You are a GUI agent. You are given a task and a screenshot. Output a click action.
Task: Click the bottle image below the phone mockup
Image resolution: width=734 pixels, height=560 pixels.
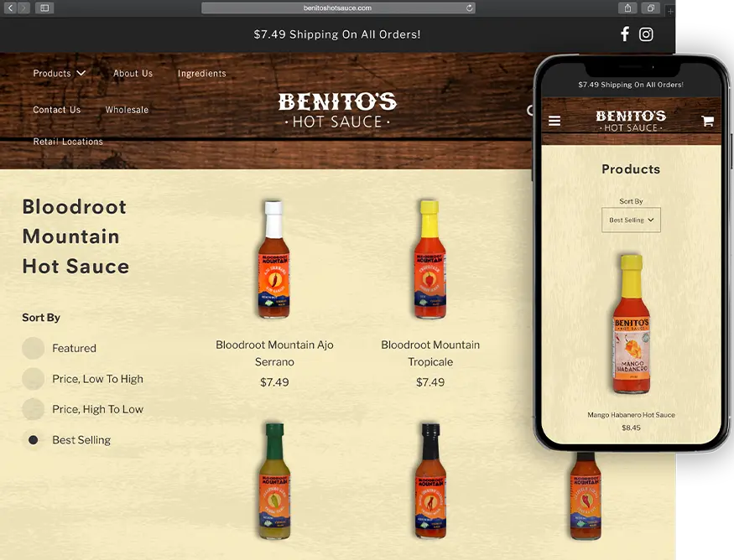coord(586,496)
